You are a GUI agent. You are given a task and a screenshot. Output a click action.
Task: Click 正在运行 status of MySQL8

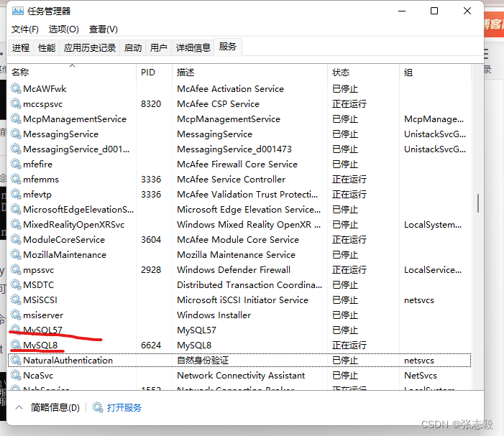coord(349,345)
